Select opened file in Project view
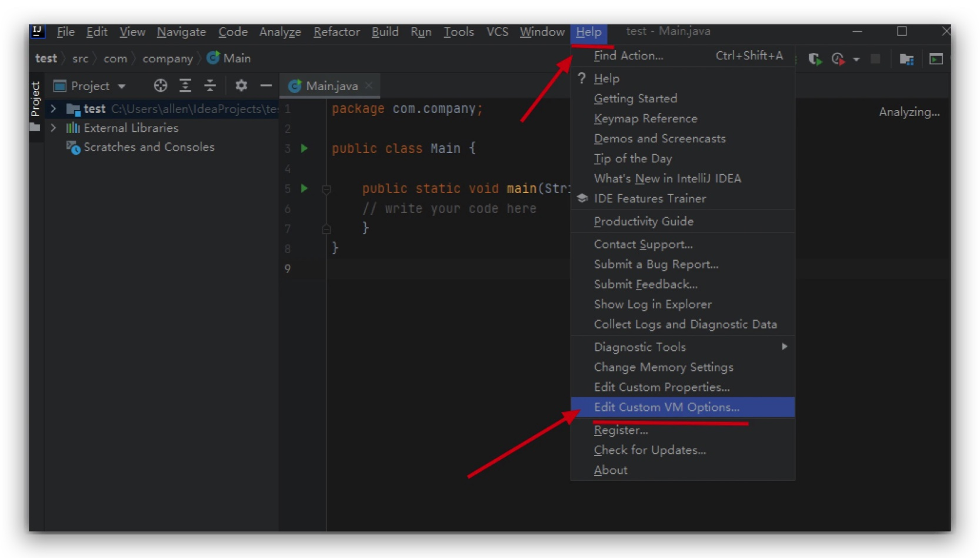The image size is (980, 558). [x=160, y=86]
